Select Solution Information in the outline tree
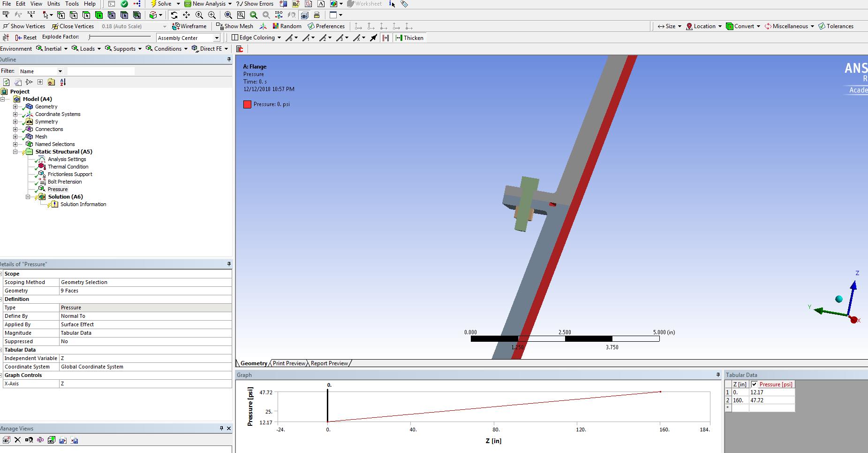 point(83,204)
